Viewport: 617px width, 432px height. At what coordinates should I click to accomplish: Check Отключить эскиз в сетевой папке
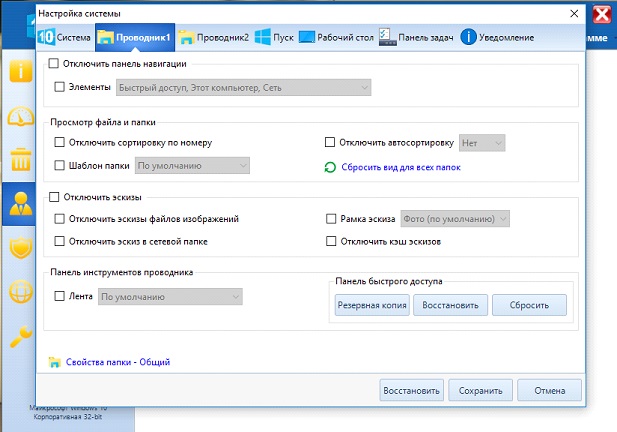(59, 241)
